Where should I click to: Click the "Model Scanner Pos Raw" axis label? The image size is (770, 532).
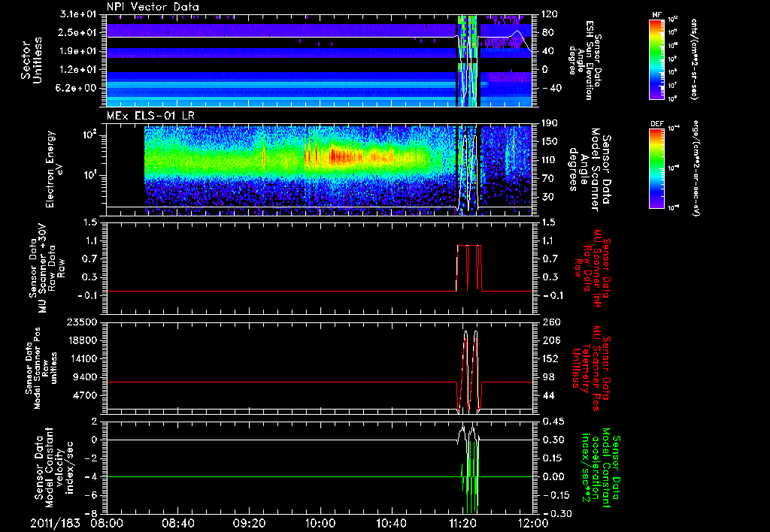41,367
